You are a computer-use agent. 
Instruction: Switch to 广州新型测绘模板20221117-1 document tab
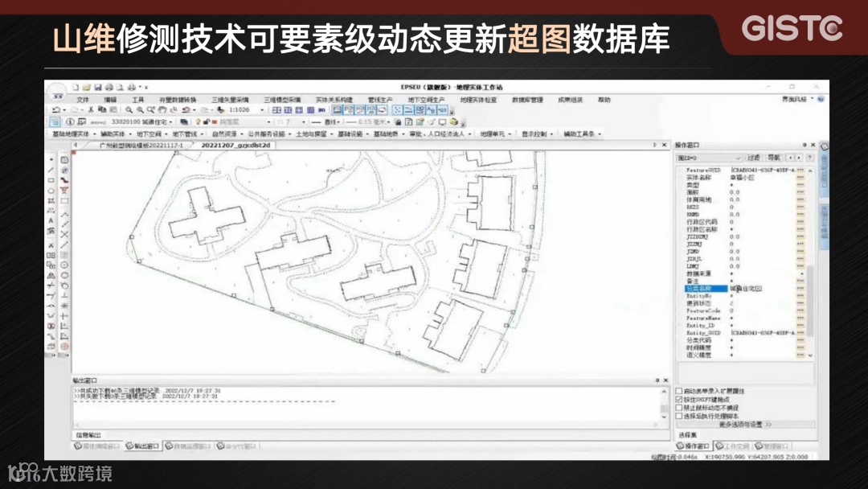pyautogui.click(x=141, y=145)
